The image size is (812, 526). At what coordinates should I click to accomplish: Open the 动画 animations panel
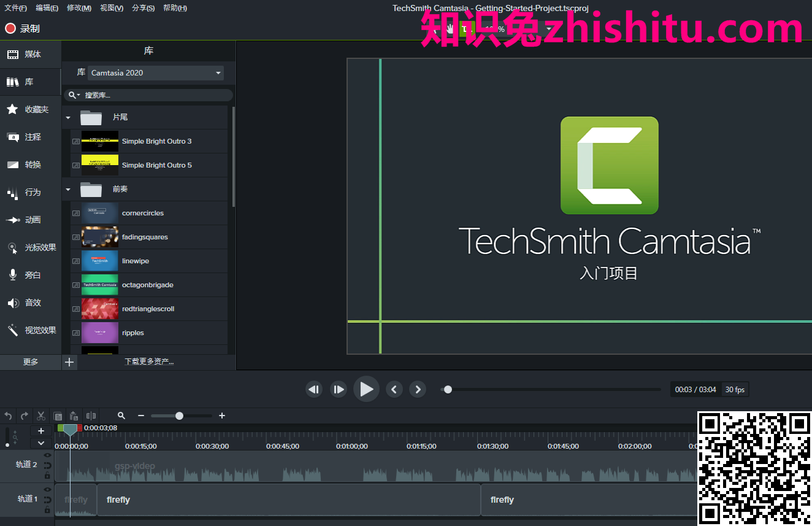click(x=31, y=220)
